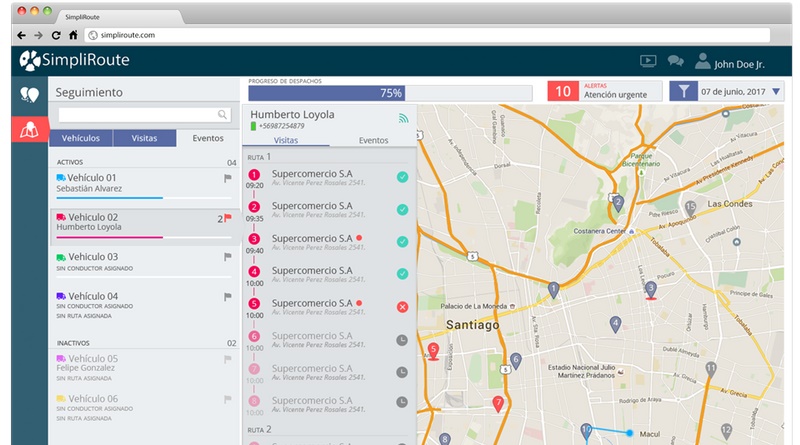
Task: Toggle flag on Vehículo 06
Action: [228, 399]
